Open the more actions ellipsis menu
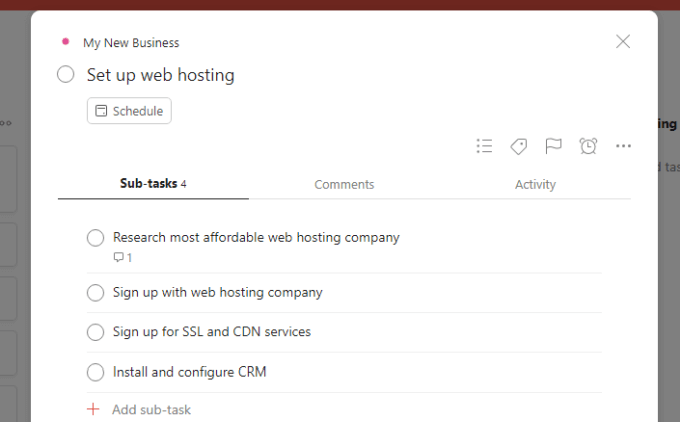Screen dimensions: 680x422 [623, 146]
